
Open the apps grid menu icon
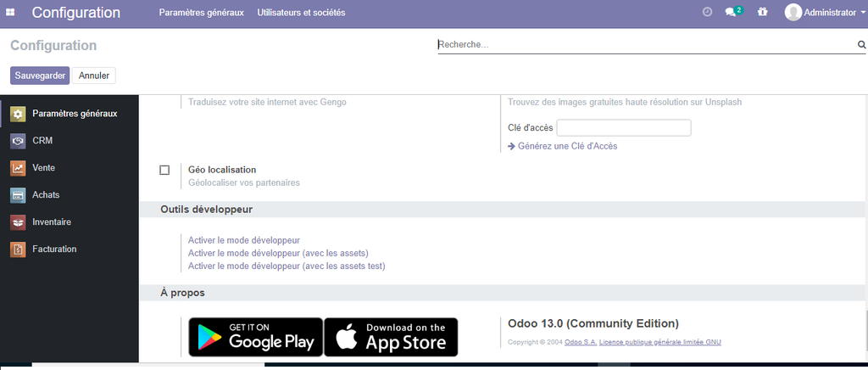pyautogui.click(x=10, y=13)
